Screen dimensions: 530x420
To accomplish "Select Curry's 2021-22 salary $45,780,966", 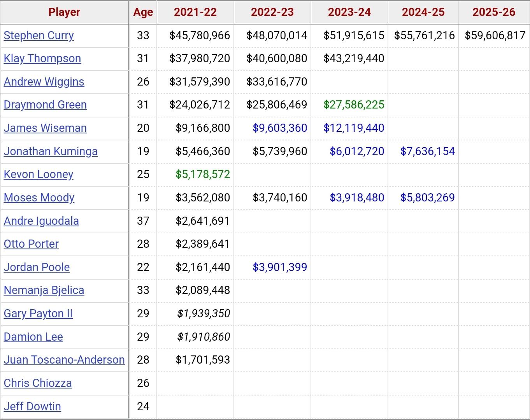I will point(200,35).
